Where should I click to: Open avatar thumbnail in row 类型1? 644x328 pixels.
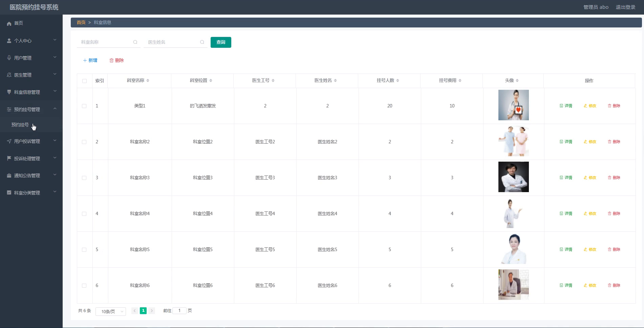click(x=513, y=105)
